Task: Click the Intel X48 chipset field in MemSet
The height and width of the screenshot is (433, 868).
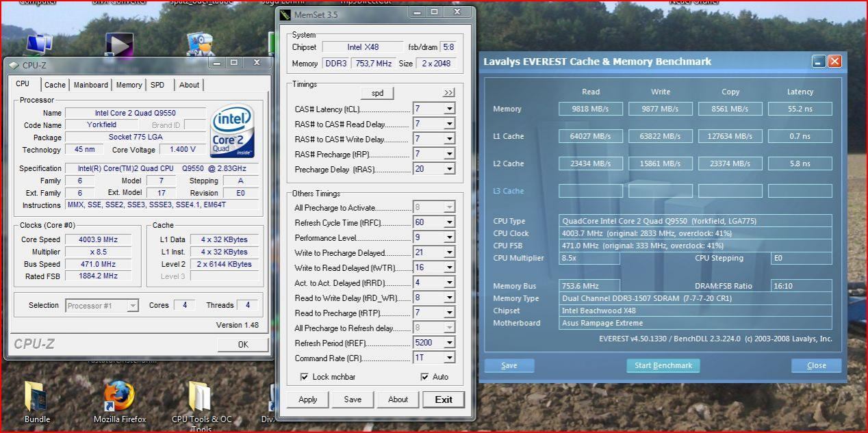Action: 363,47
